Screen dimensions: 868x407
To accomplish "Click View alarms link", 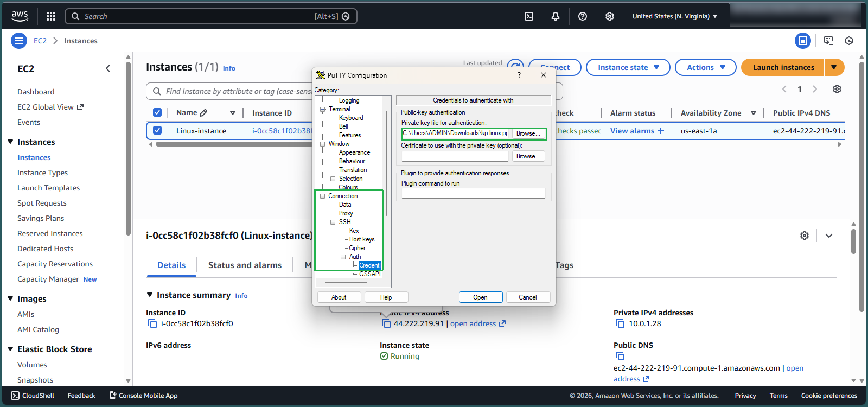I will click(637, 131).
